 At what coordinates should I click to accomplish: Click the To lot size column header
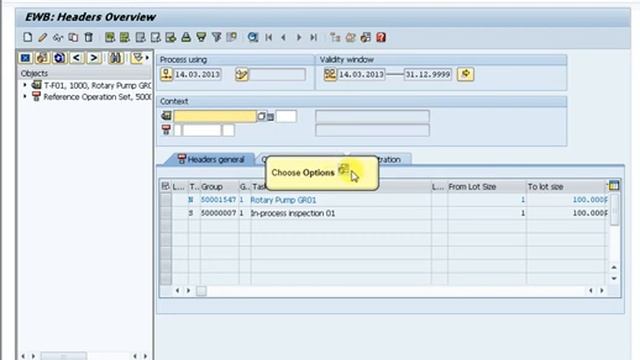(567, 187)
